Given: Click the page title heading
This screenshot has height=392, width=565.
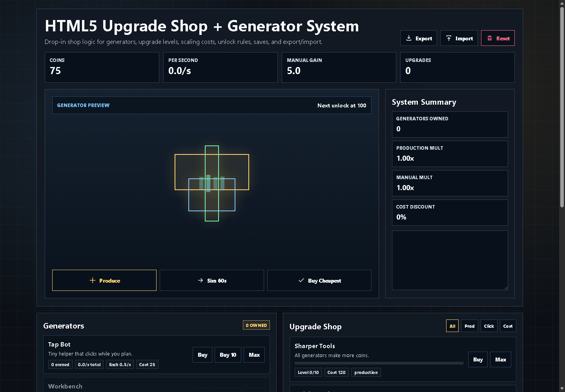Looking at the screenshot, I should (202, 26).
